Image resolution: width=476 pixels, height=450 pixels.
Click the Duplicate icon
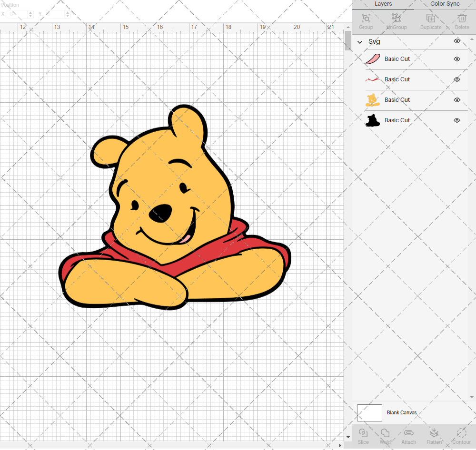click(430, 18)
